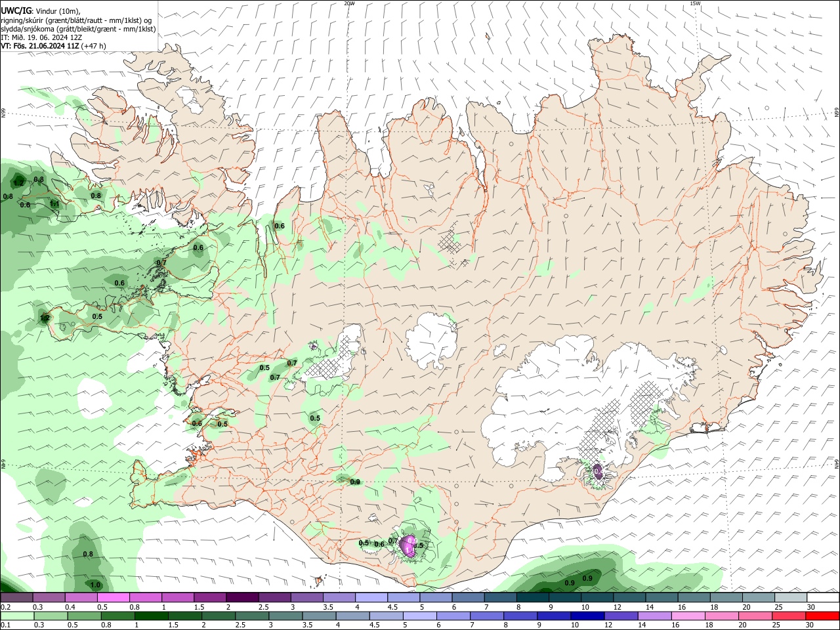Image resolution: width=840 pixels, height=630 pixels.
Task: Select the navy blue 10 mm rain swatch
Action: 588,616
